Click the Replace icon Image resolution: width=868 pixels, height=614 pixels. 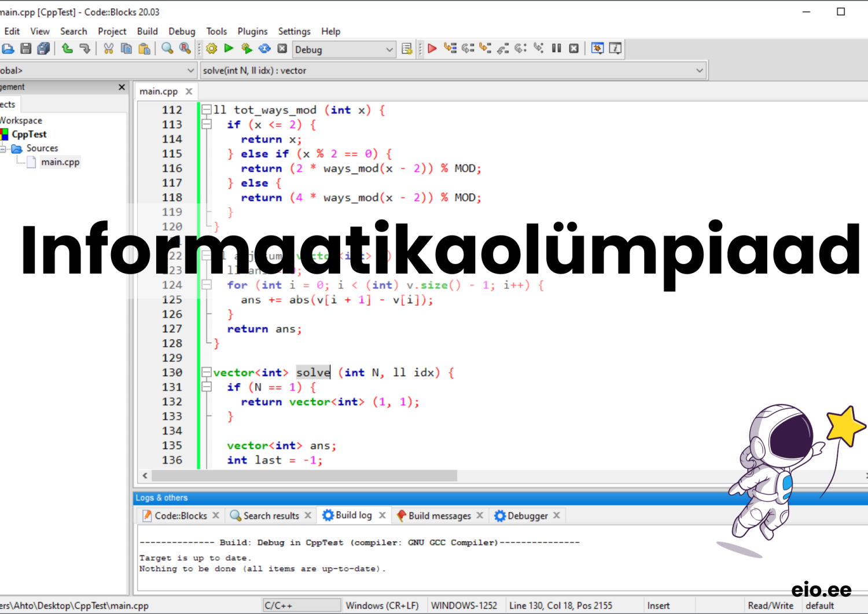185,49
